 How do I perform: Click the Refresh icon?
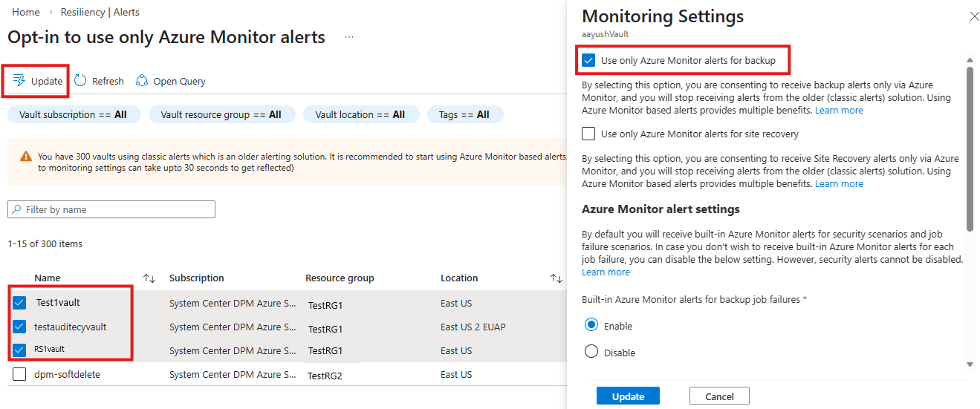coord(80,81)
